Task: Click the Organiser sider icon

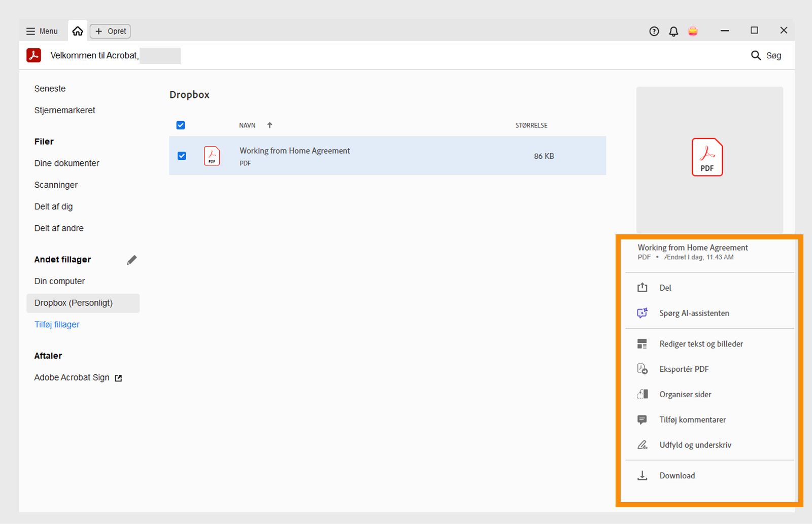Action: [642, 394]
